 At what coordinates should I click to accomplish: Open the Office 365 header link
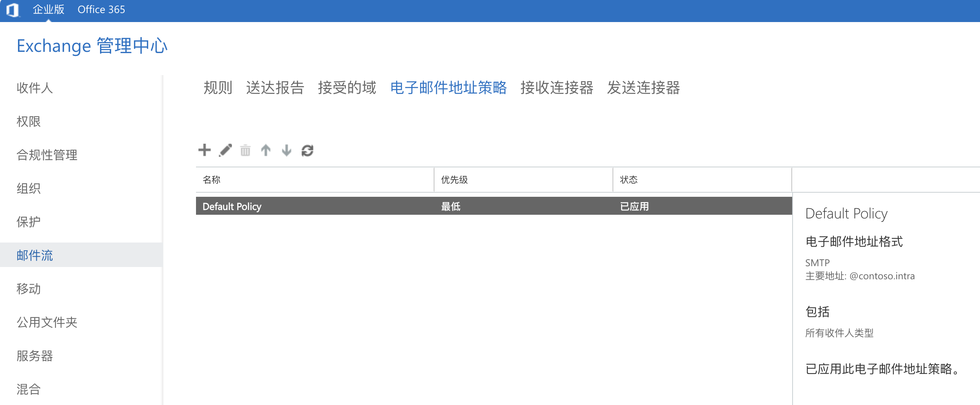click(x=101, y=9)
